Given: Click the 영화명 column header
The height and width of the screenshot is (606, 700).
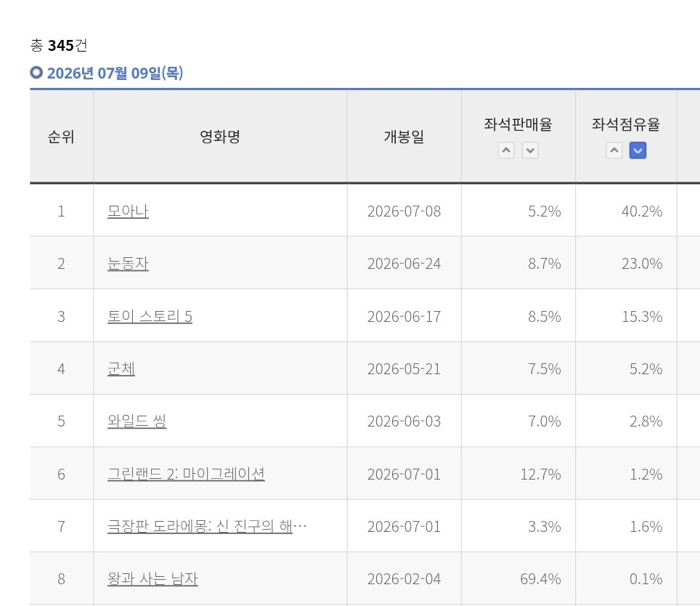Looking at the screenshot, I should tap(220, 137).
